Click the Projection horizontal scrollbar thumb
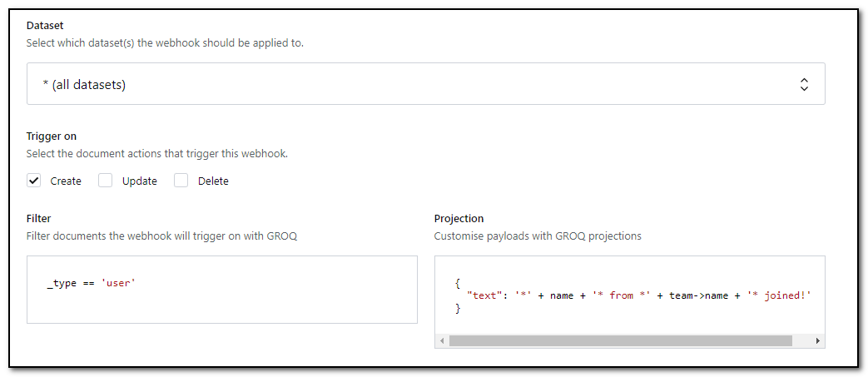 pos(620,340)
